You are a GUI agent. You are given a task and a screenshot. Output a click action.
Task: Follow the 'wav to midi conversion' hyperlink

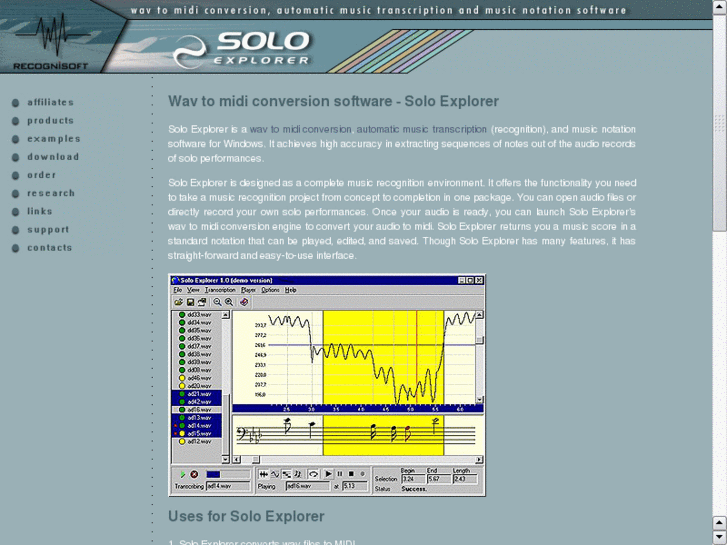pos(301,129)
